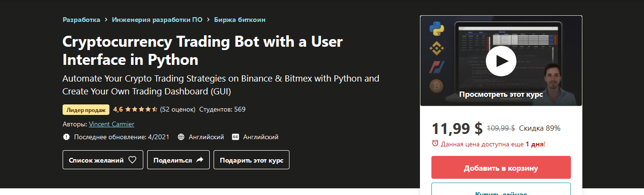
Task: Play the course preview video
Action: [x=501, y=61]
